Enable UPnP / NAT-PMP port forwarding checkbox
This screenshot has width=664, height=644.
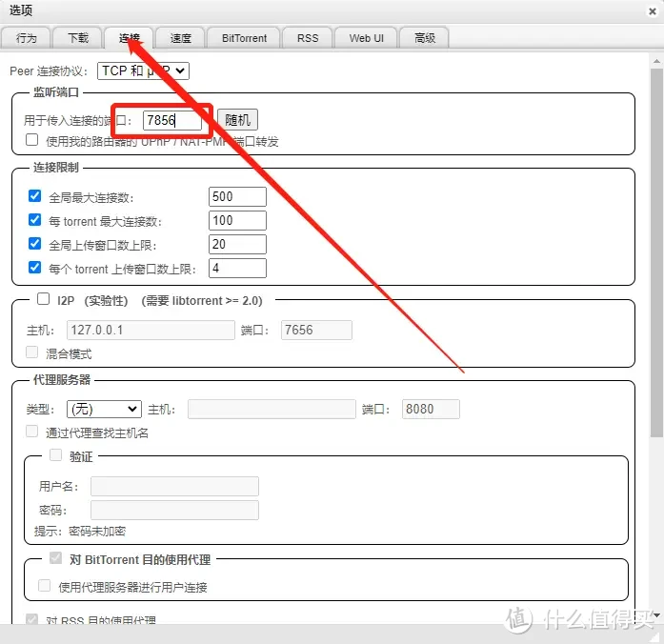31,140
